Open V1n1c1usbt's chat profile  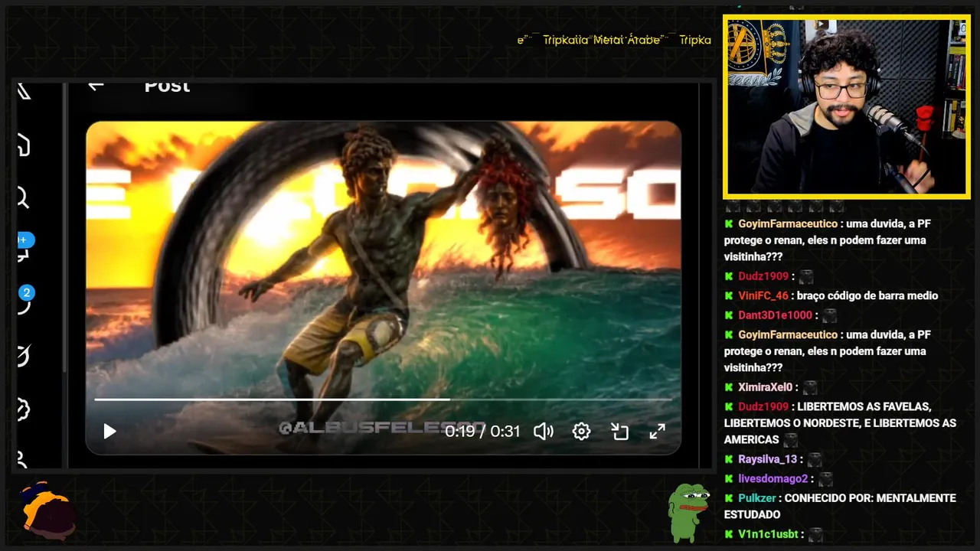coord(769,534)
